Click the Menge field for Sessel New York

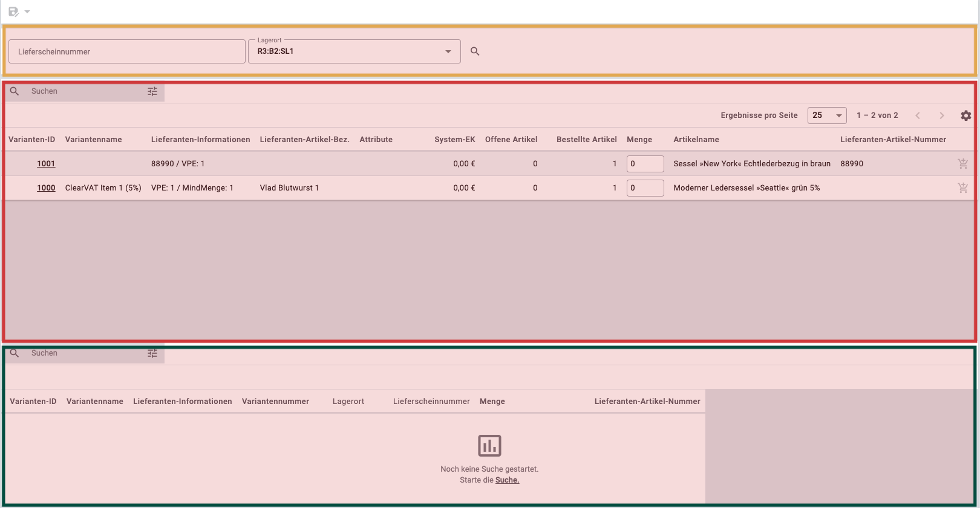click(x=645, y=164)
